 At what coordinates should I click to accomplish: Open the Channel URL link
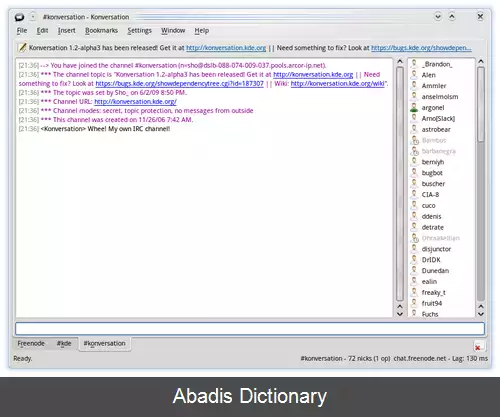tap(135, 102)
